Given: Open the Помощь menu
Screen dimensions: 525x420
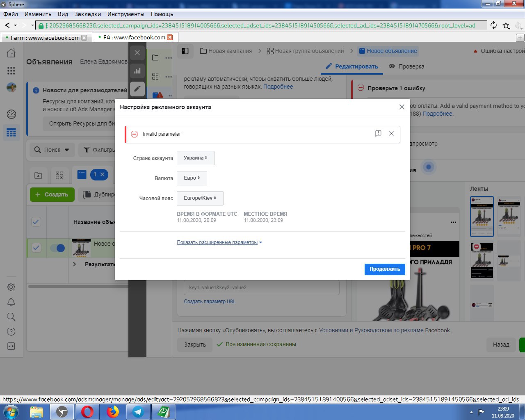Looking at the screenshot, I should (x=162, y=14).
